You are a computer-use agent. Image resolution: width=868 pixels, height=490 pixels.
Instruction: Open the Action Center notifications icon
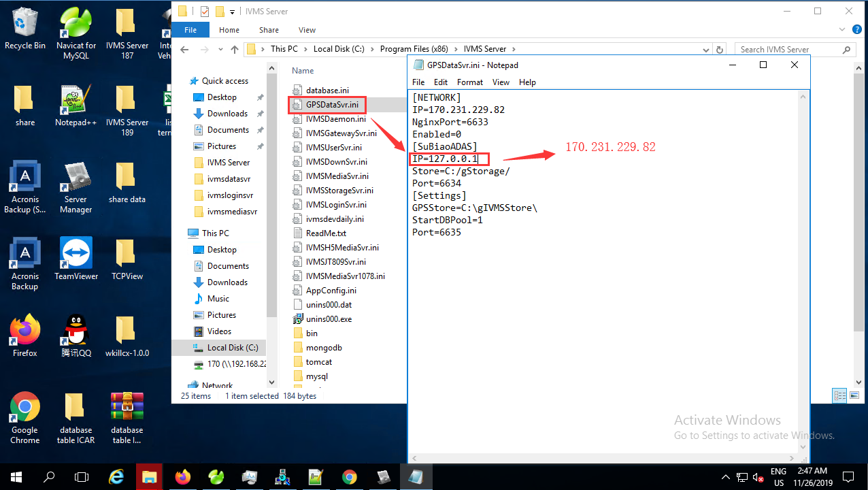pos(848,476)
